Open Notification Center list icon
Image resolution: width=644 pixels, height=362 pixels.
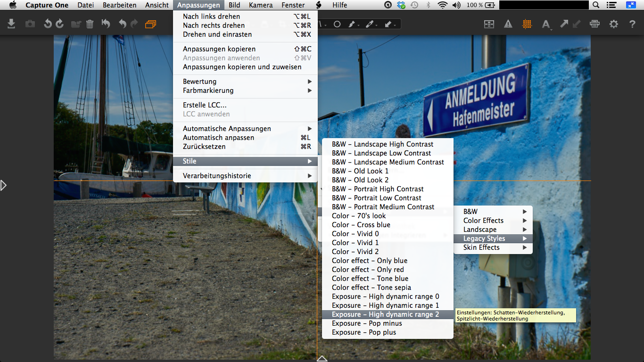[x=611, y=5]
